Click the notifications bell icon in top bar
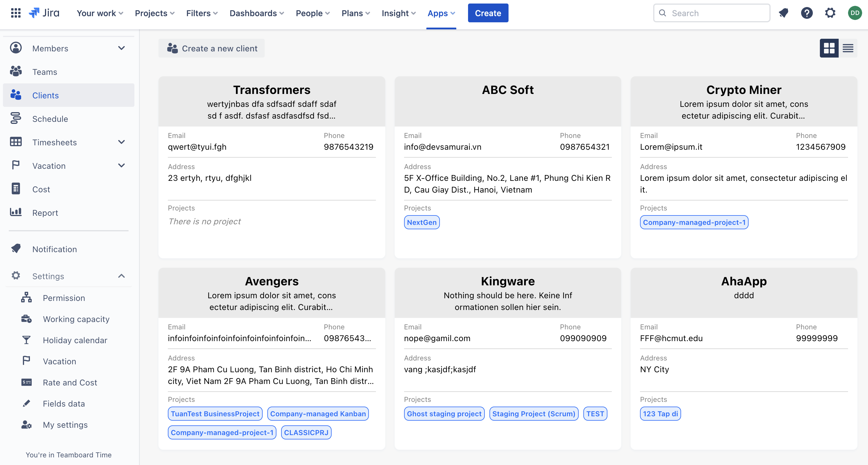The height and width of the screenshot is (465, 868). tap(783, 13)
